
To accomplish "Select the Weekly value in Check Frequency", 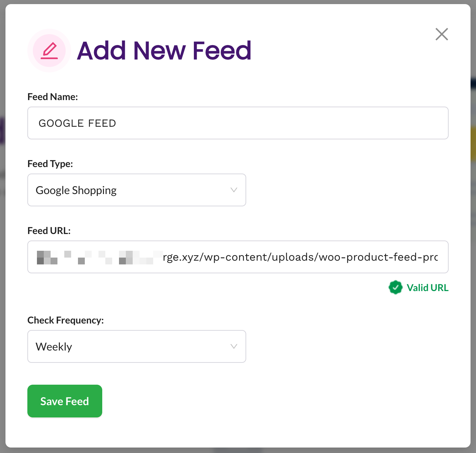I will (54, 346).
